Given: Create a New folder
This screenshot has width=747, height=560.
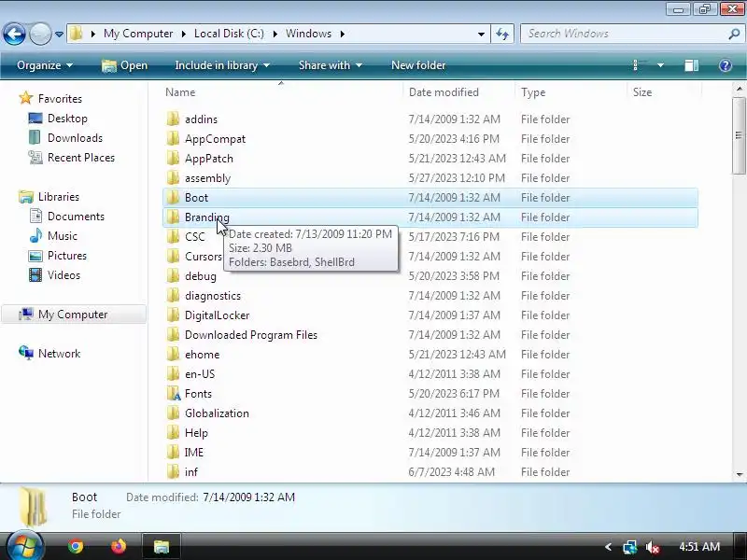Looking at the screenshot, I should point(418,65).
